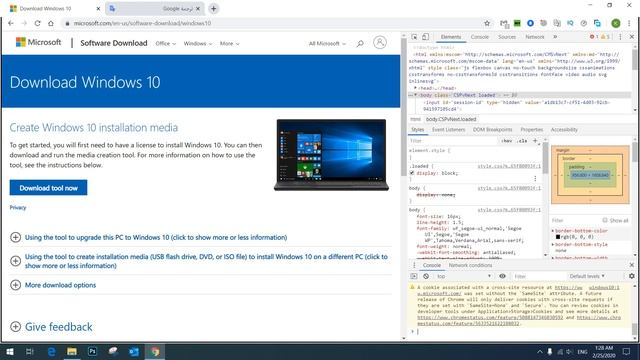The width and height of the screenshot is (640, 360).
Task: Switch to the Network panel tab
Action: coord(535,37)
